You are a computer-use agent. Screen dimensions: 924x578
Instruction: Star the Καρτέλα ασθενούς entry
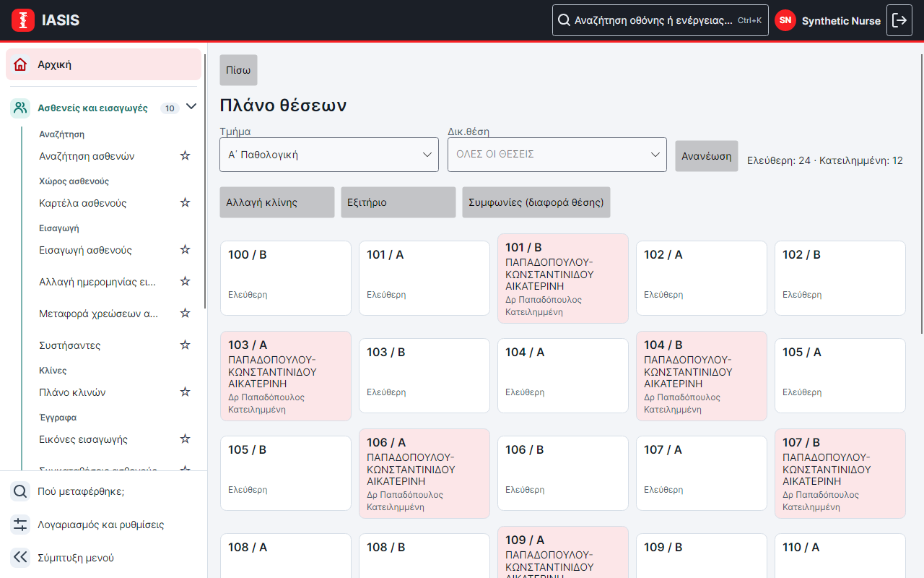click(185, 202)
